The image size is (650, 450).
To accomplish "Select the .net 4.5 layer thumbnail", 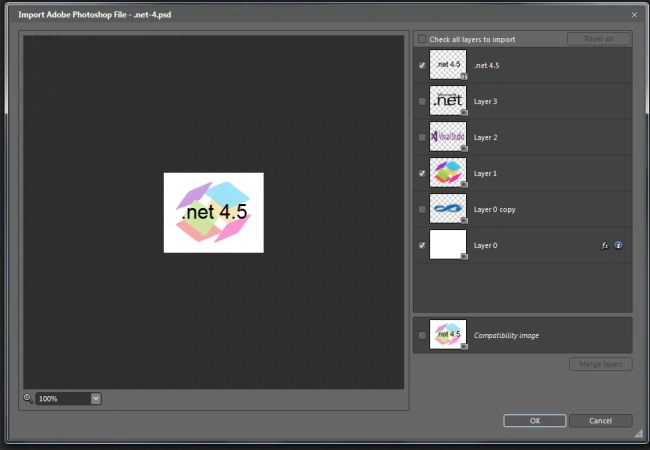I will point(448,65).
